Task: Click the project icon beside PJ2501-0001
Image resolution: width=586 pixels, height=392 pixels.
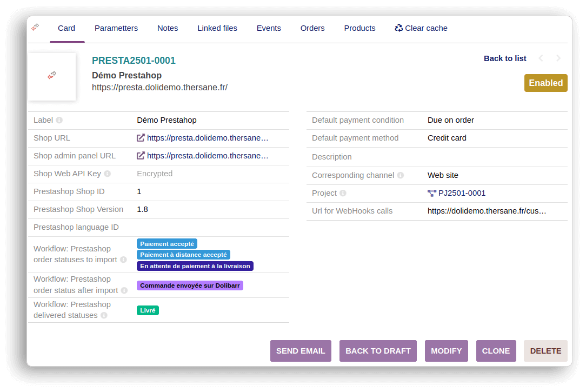Action: click(431, 193)
